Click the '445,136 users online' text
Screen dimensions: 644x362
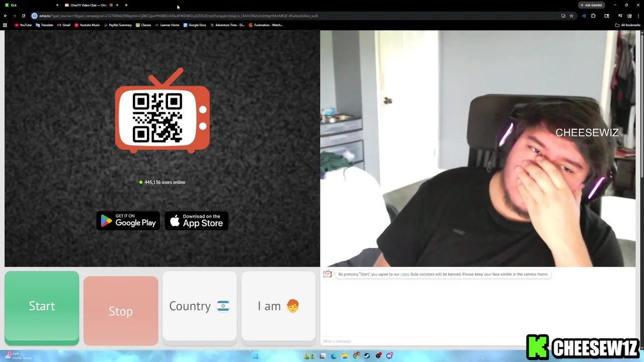tap(165, 182)
